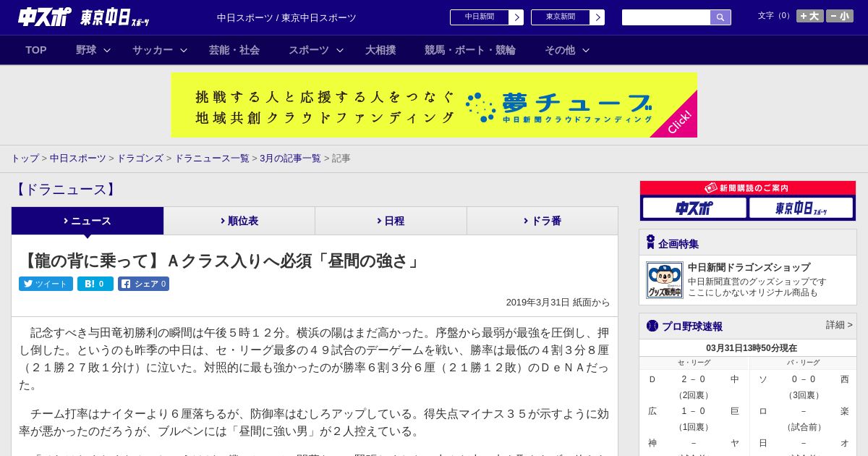Open 詳細 > link for プロ野球速報
Screen dimensions: 868x456
839,325
